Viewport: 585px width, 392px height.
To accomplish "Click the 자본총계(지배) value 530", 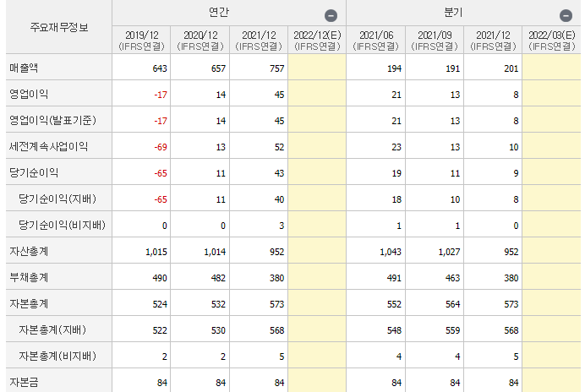I will 218,330.
